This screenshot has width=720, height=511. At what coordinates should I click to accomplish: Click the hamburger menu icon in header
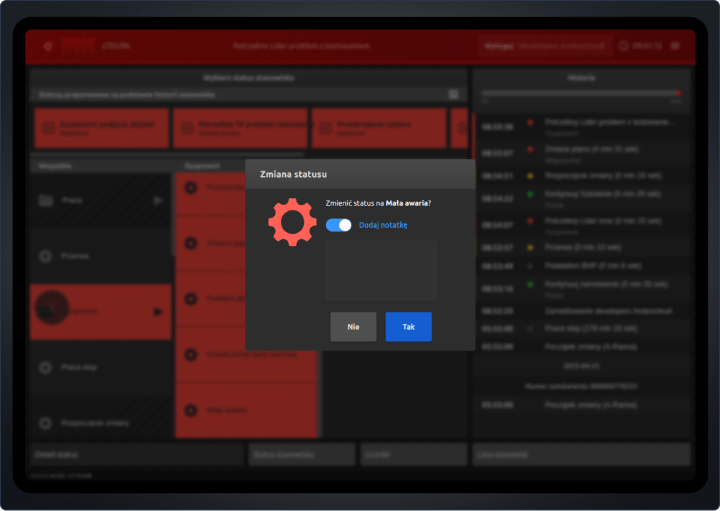[x=675, y=46]
